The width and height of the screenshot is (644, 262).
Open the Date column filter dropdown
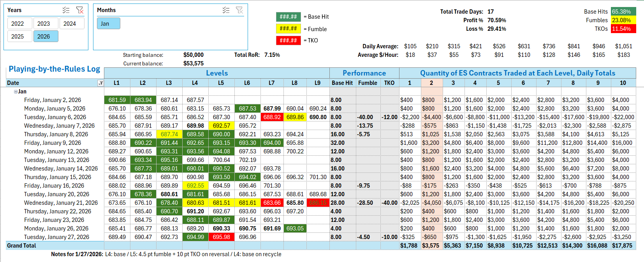(100, 83)
